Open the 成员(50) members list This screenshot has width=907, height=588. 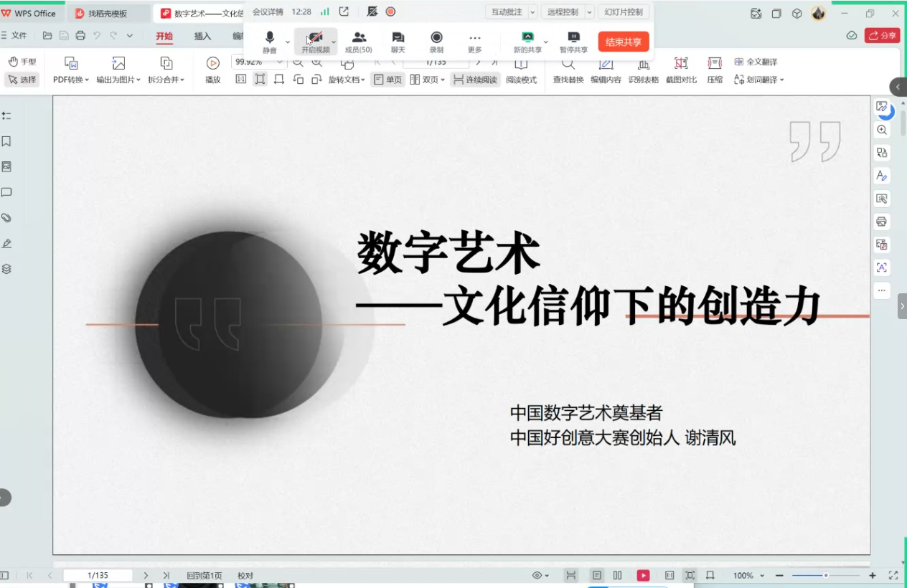coord(359,42)
